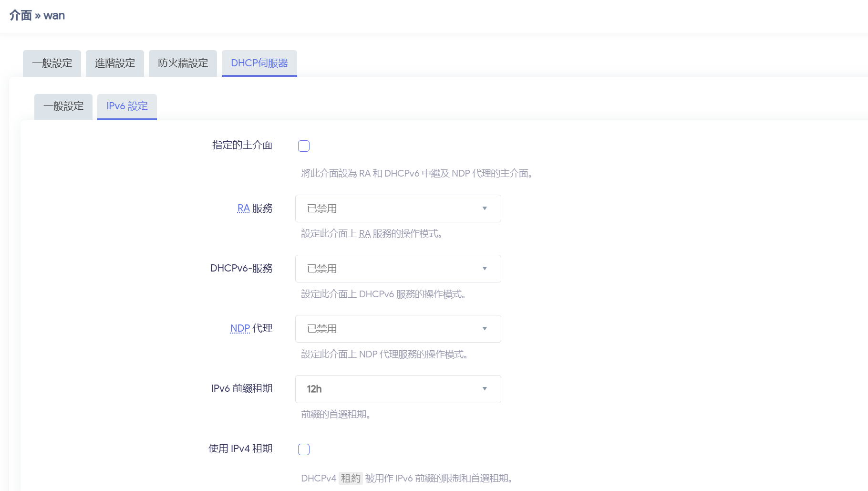The height and width of the screenshot is (491, 868).
Task: Open the 進階設定 tab
Action: pos(114,63)
